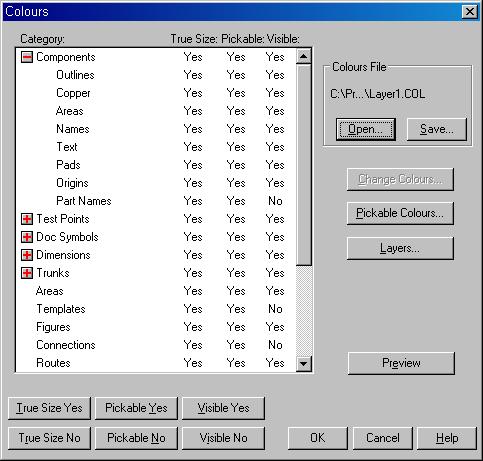Expand the Dimensions category
The image size is (483, 461).
(x=27, y=255)
